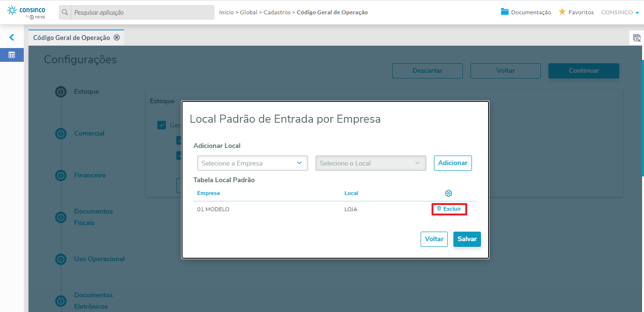Image resolution: width=644 pixels, height=312 pixels.
Task: Sort by the Empresa column header
Action: point(208,193)
